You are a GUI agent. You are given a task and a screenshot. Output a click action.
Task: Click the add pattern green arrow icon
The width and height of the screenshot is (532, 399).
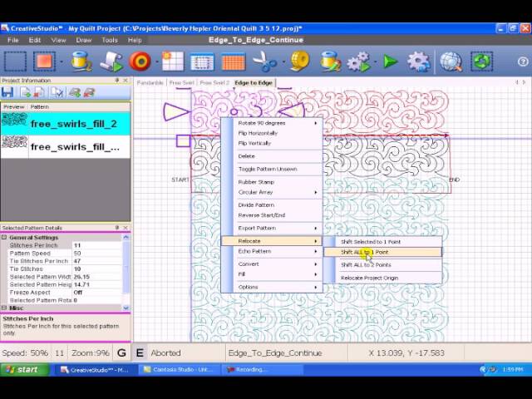click(25, 92)
